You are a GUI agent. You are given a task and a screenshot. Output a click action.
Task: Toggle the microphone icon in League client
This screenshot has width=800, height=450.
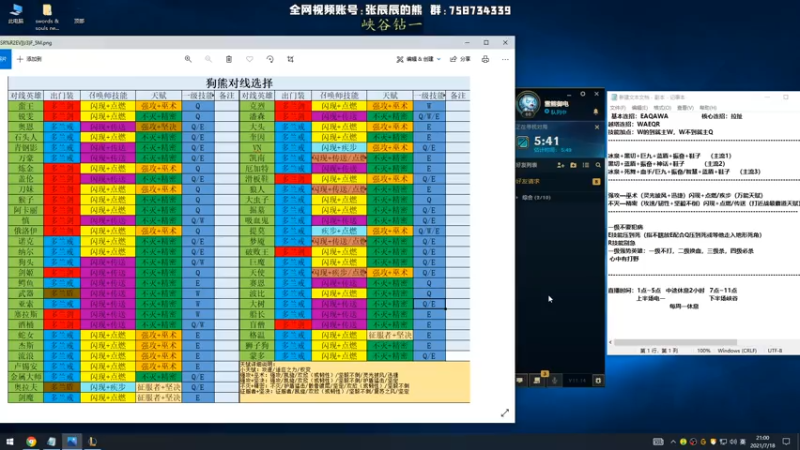pyautogui.click(x=555, y=380)
